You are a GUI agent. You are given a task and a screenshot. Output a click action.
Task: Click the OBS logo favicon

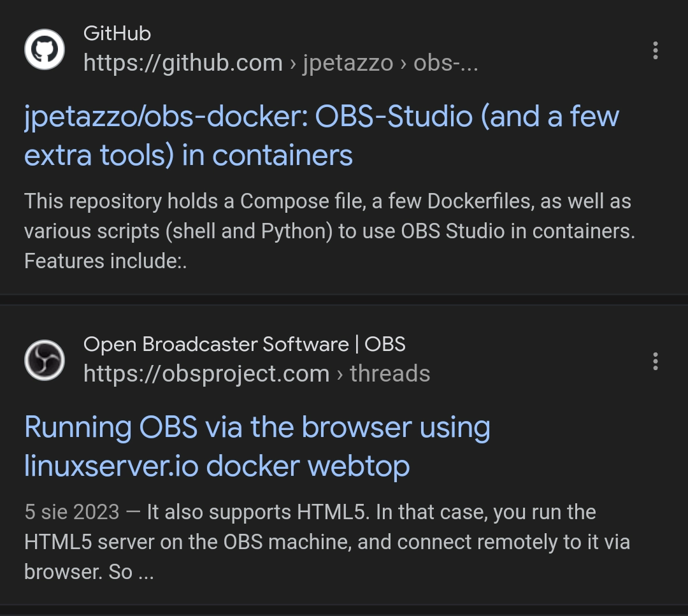pos(45,360)
